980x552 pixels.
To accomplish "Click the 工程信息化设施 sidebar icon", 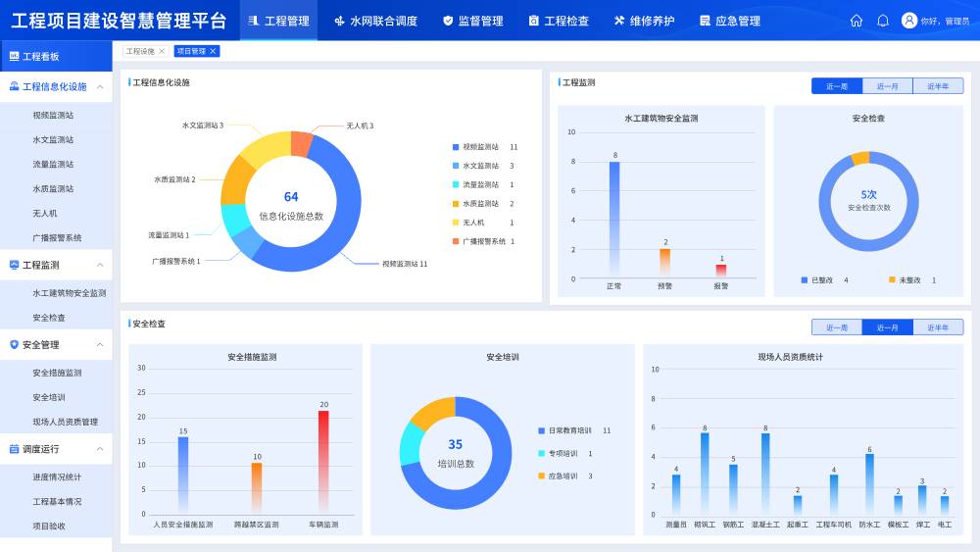I will coord(14,86).
